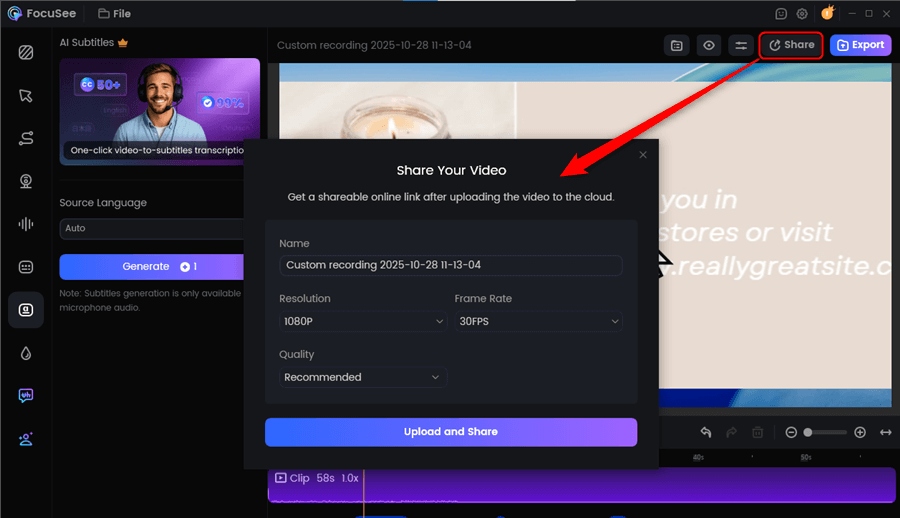This screenshot has height=518, width=900.
Task: Edit the video Name field
Action: pos(451,265)
